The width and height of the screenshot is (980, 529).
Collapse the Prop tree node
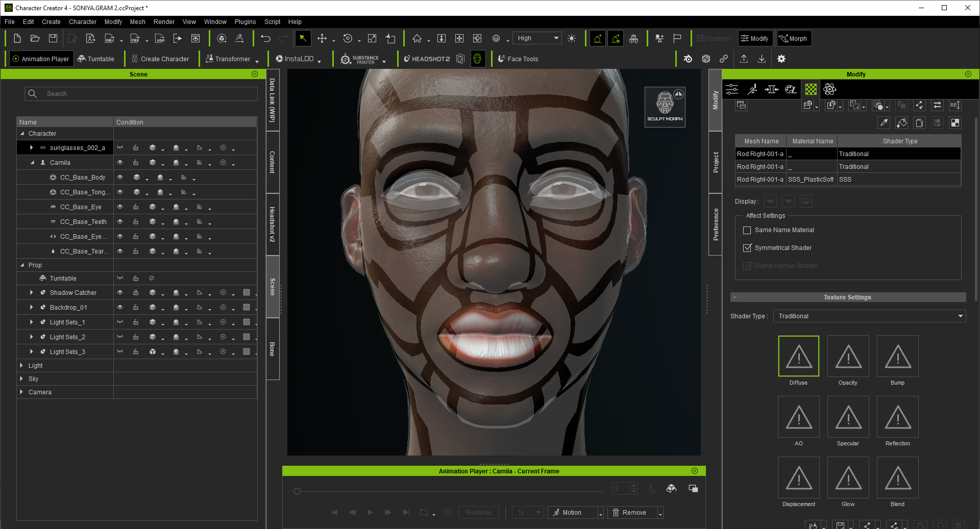tap(22, 265)
